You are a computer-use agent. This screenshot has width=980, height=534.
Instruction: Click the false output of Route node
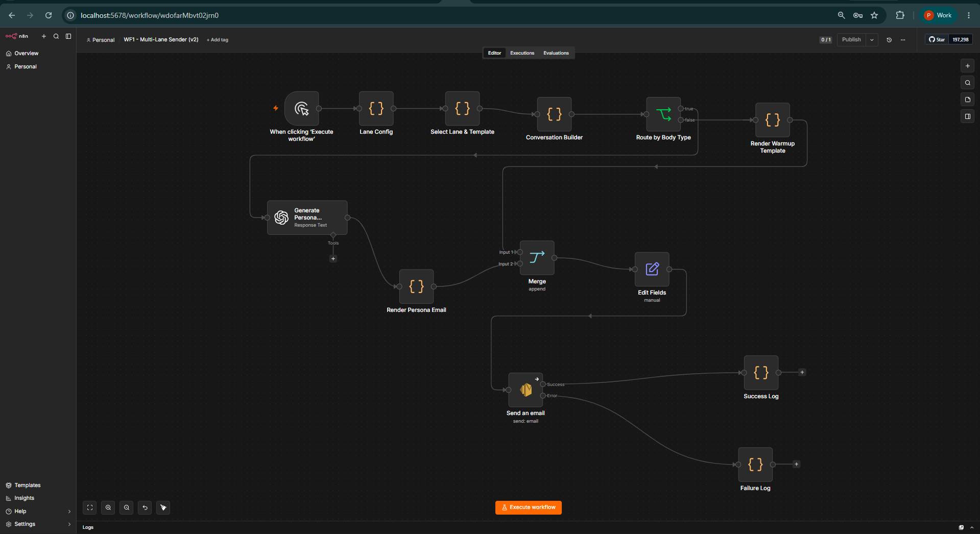click(x=681, y=120)
